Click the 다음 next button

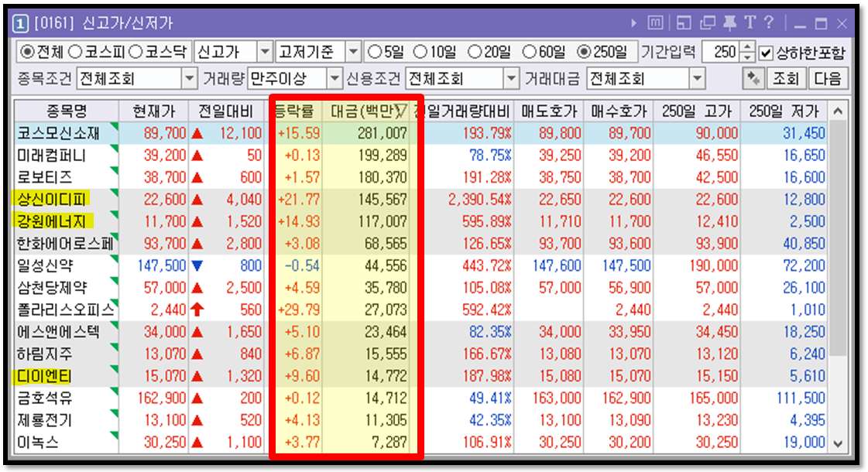click(x=828, y=79)
